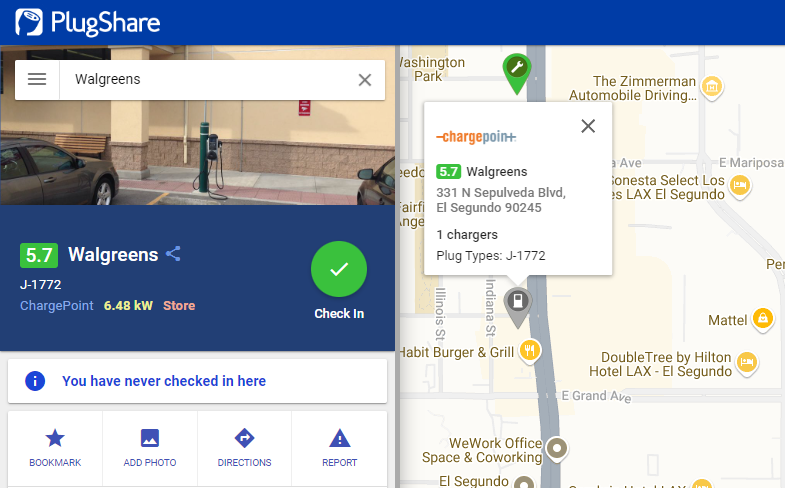Click the E Grand Ave street label
The width and height of the screenshot is (785, 488).
tap(596, 396)
